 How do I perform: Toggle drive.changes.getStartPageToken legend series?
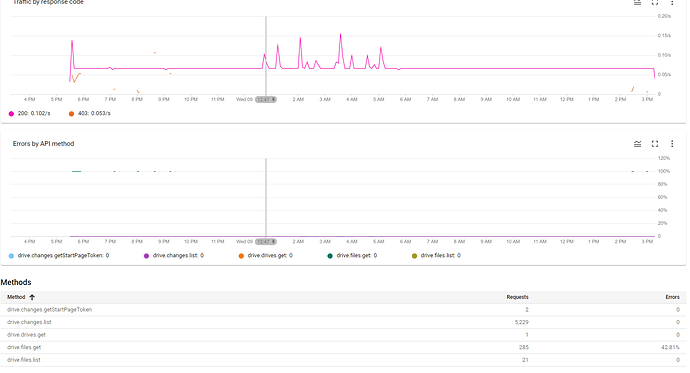click(x=59, y=256)
